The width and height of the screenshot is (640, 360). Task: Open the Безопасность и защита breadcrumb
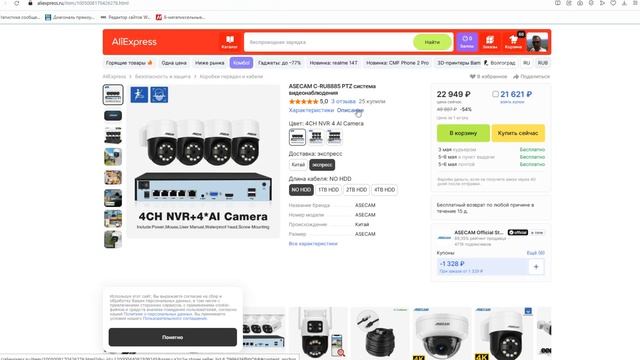[163, 76]
